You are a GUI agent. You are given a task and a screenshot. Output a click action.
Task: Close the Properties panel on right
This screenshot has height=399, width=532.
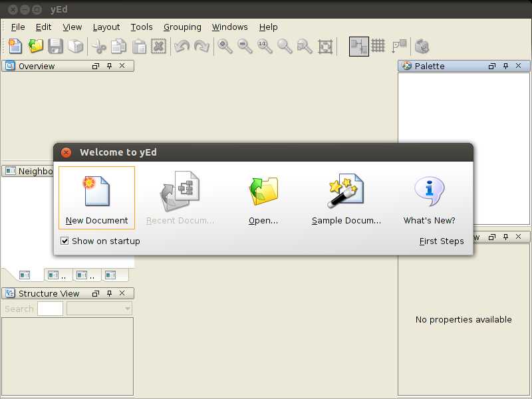519,237
